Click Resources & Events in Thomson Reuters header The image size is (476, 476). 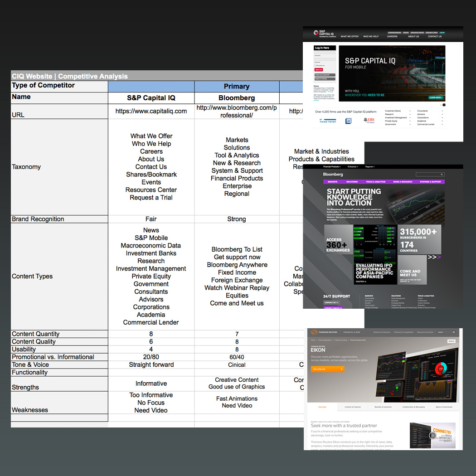(425, 332)
